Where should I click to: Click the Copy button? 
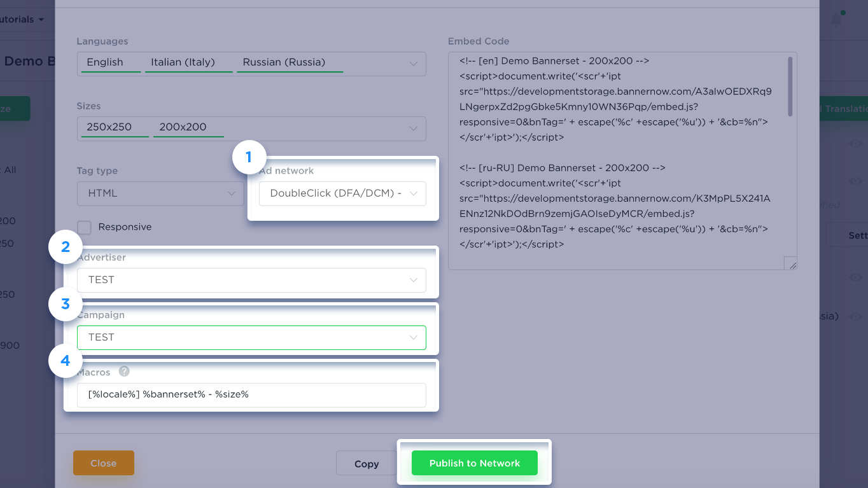point(367,464)
